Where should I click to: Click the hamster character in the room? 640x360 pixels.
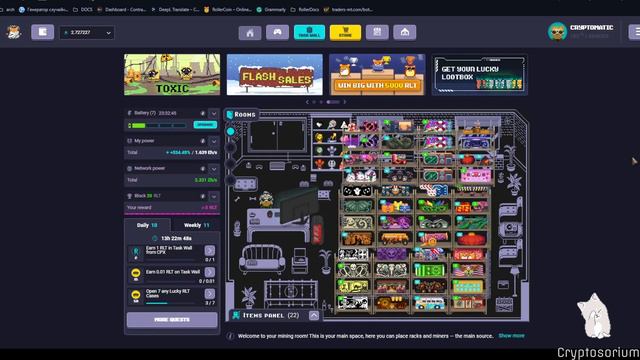[267, 199]
